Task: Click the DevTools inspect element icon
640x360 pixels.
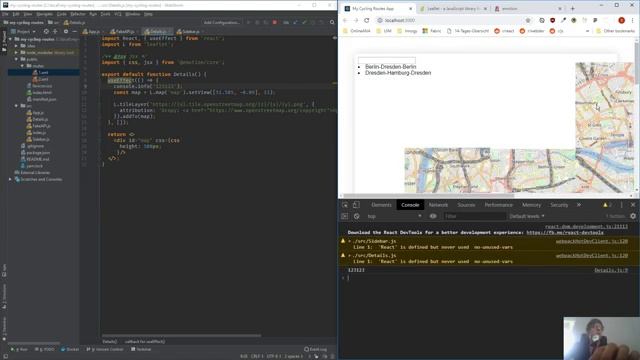Action: [x=345, y=205]
